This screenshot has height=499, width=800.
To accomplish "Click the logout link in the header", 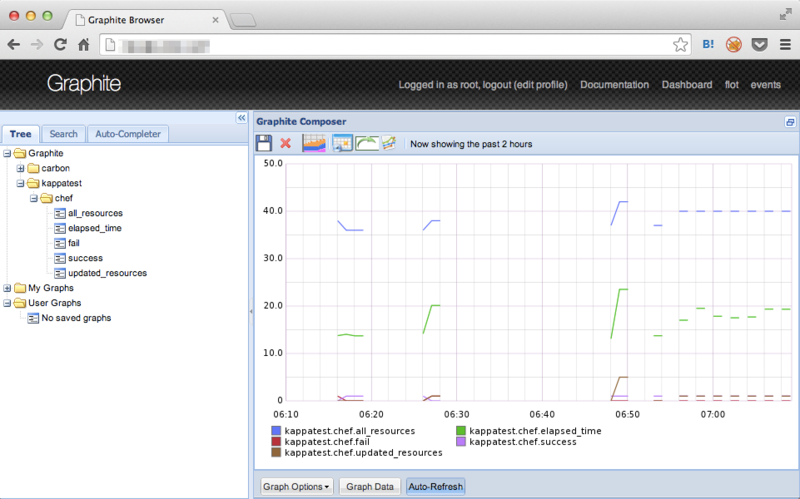I will click(496, 85).
